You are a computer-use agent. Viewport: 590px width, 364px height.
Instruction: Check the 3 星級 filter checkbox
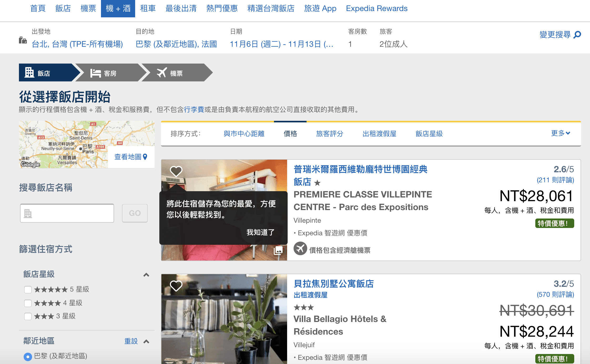click(28, 316)
